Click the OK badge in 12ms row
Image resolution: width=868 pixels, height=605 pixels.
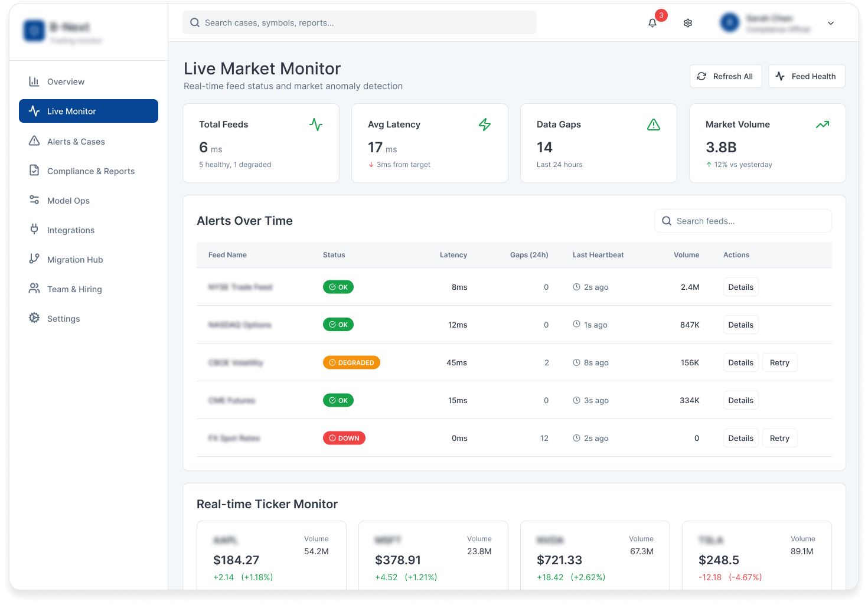(338, 325)
